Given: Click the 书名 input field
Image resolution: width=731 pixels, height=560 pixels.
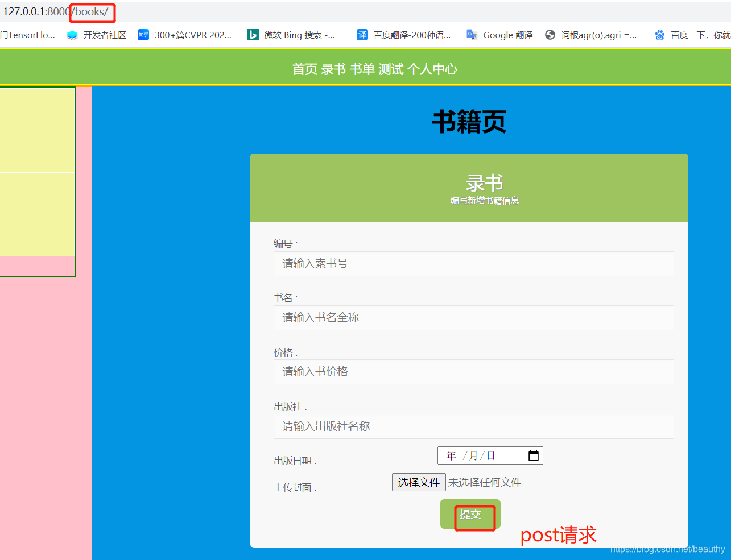Looking at the screenshot, I should click(x=473, y=318).
